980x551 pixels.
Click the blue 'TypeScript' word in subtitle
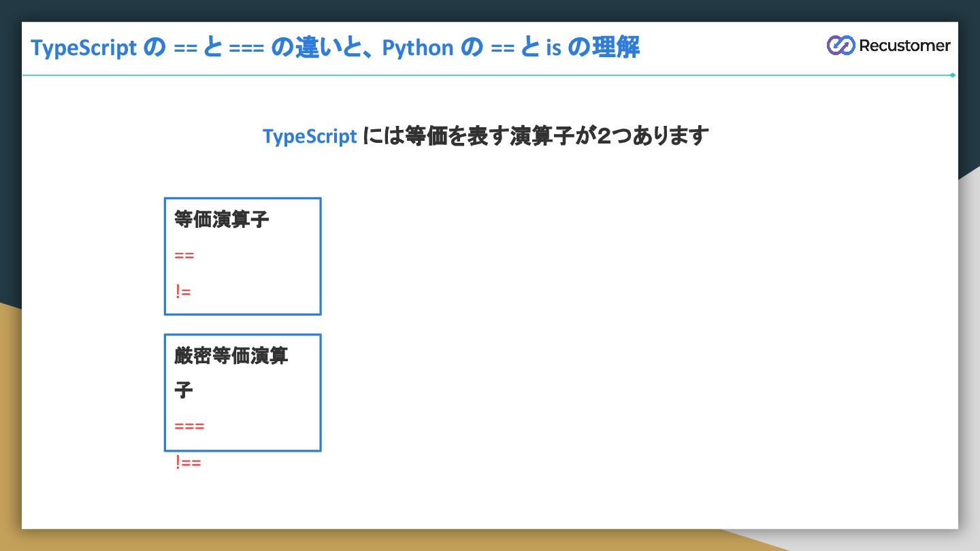click(310, 136)
